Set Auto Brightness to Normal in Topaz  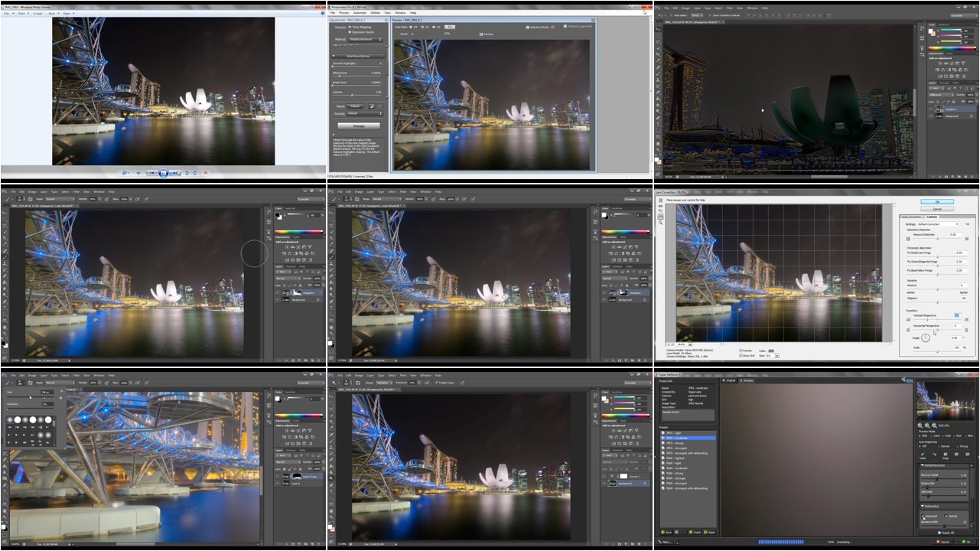point(939,446)
